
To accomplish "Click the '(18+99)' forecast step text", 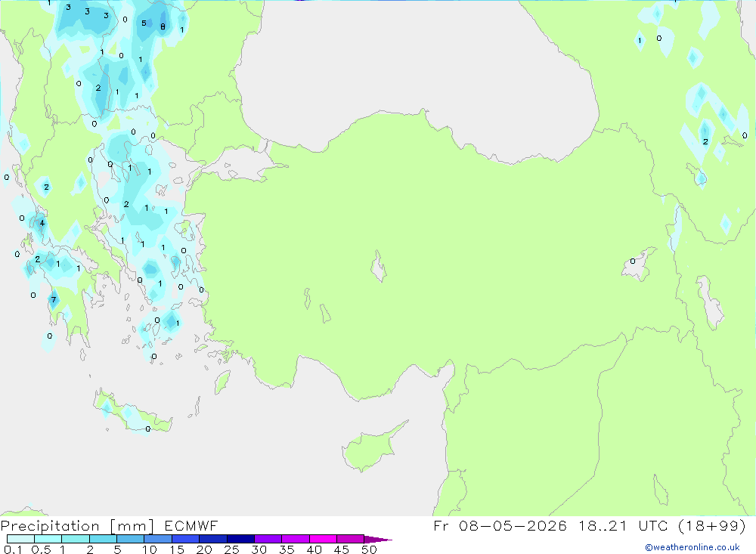I will pos(712,525).
